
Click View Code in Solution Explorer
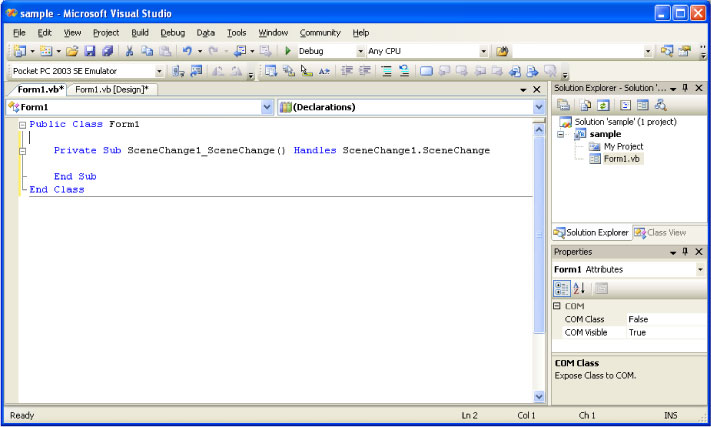click(625, 105)
